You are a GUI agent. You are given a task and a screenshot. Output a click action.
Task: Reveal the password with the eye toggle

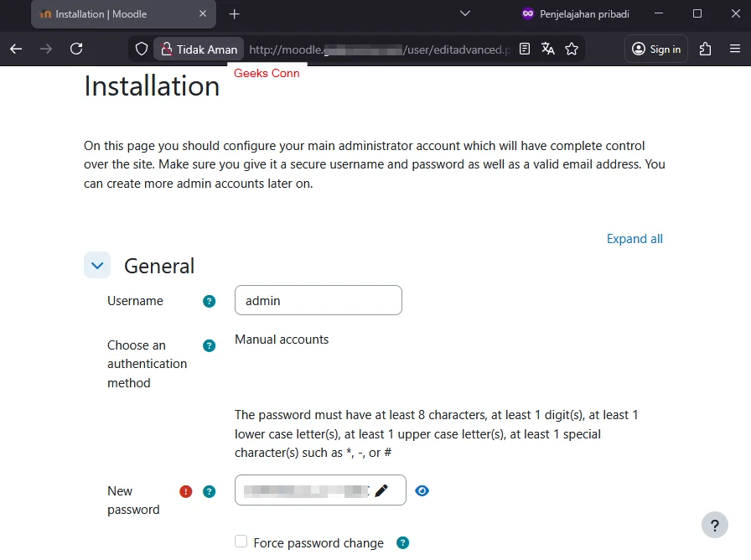click(x=422, y=490)
